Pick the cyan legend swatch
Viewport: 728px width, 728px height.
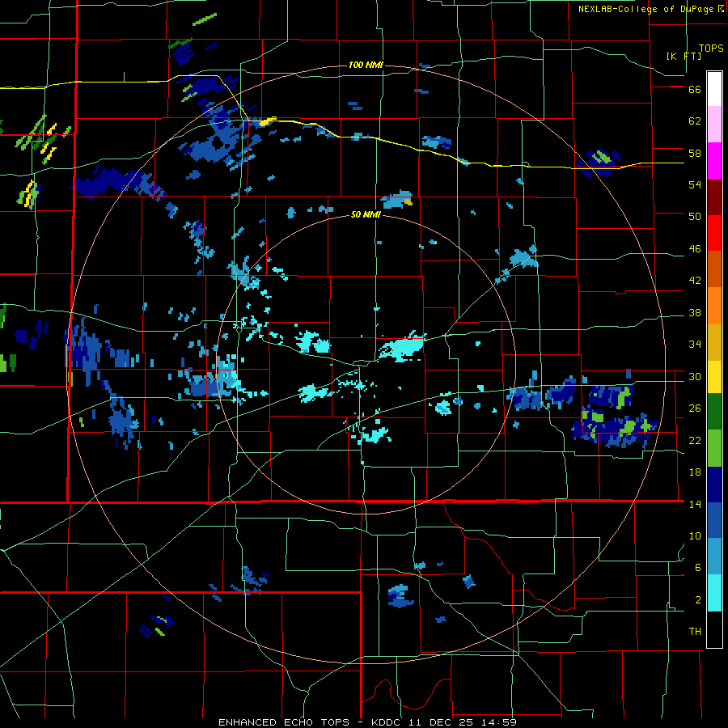(x=714, y=593)
